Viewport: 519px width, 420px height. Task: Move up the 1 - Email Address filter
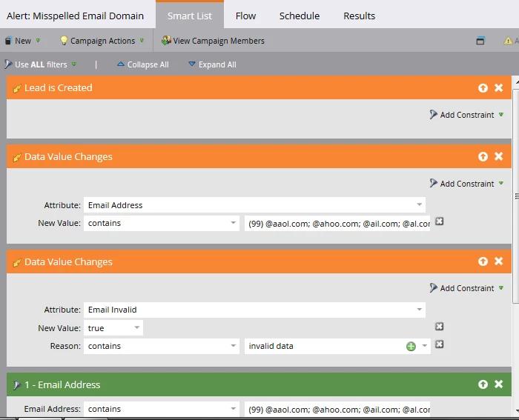483,384
